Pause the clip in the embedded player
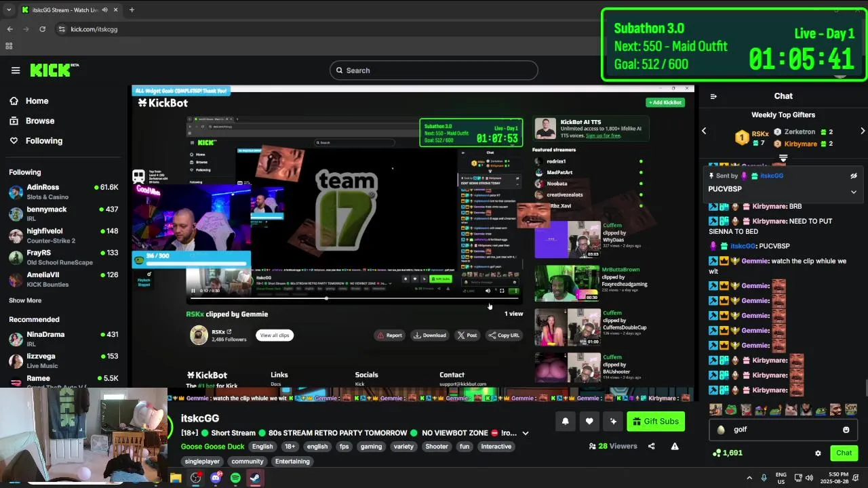 (x=193, y=291)
